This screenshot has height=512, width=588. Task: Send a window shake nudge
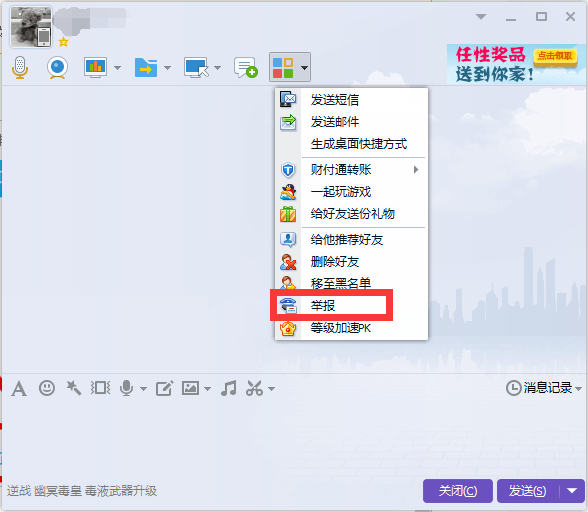(x=100, y=388)
